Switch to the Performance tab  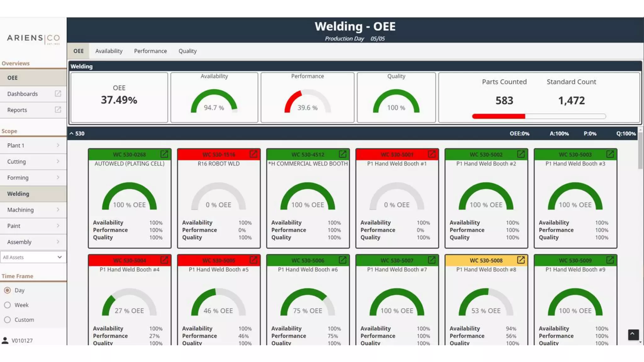[150, 51]
